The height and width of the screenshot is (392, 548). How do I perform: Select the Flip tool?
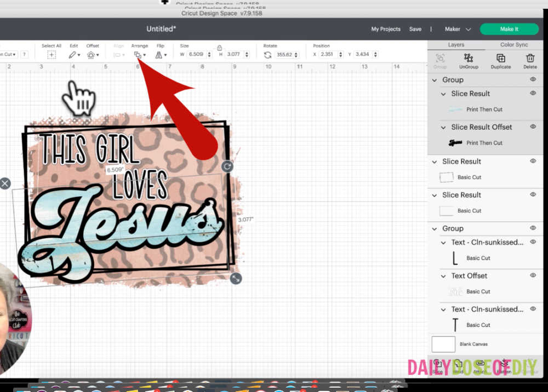coord(159,54)
